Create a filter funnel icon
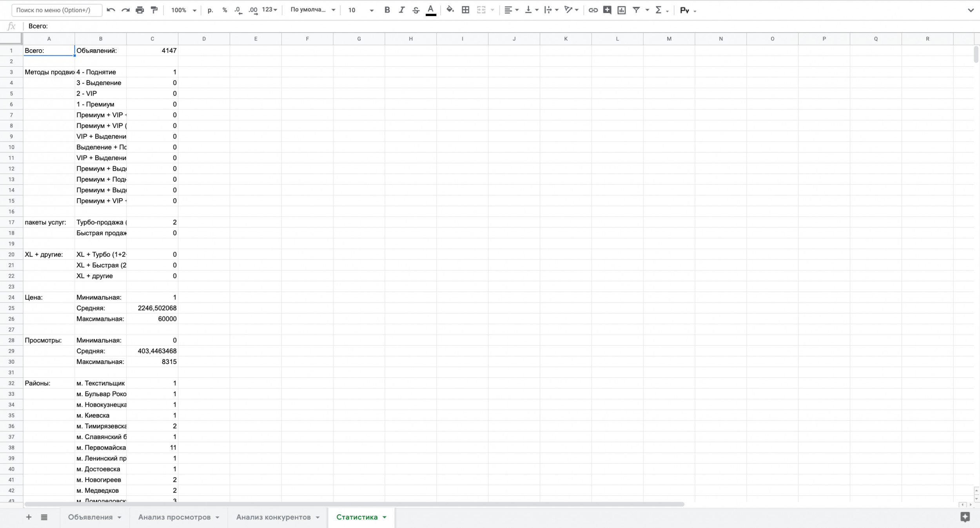This screenshot has height=528, width=980. click(636, 10)
